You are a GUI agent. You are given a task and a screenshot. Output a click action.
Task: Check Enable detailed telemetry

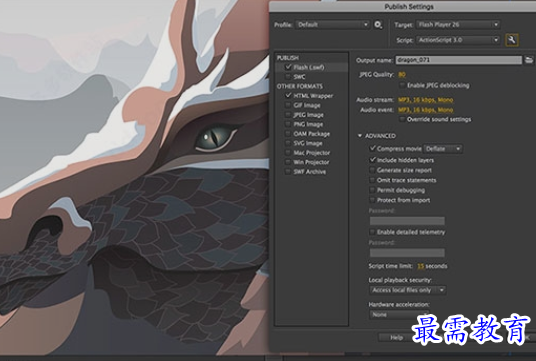373,232
